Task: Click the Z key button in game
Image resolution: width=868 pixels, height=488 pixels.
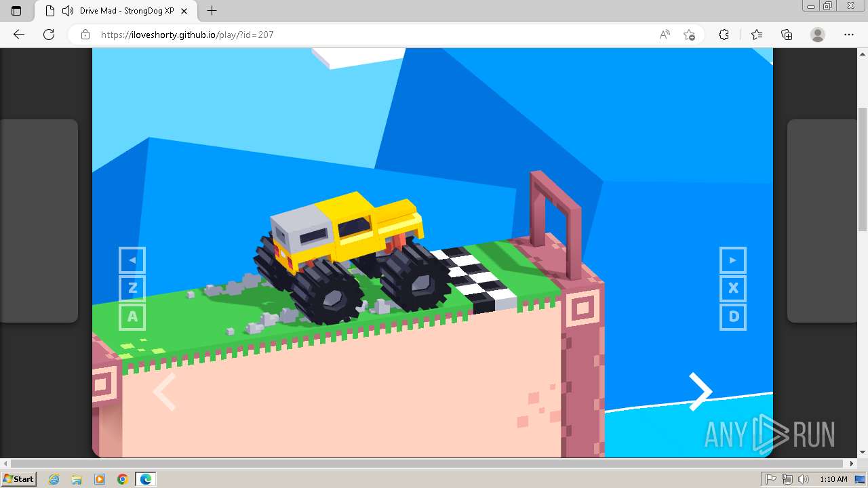Action: pos(132,288)
